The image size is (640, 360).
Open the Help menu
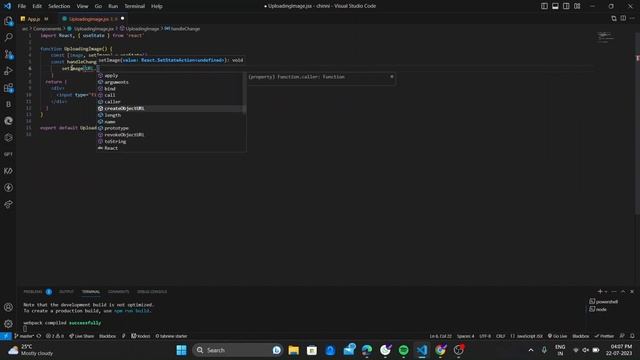click(157, 6)
